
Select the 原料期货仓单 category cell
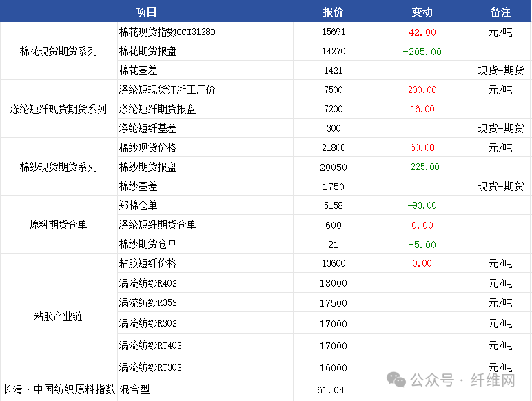[x=59, y=225]
